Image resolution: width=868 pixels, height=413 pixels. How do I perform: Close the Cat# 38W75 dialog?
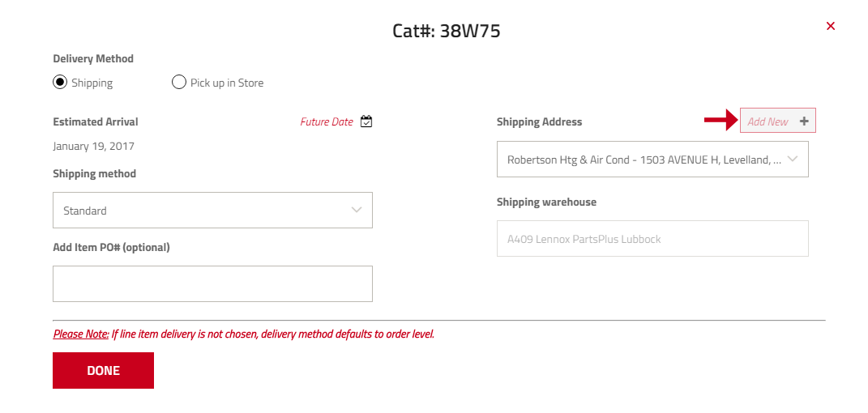coord(830,26)
